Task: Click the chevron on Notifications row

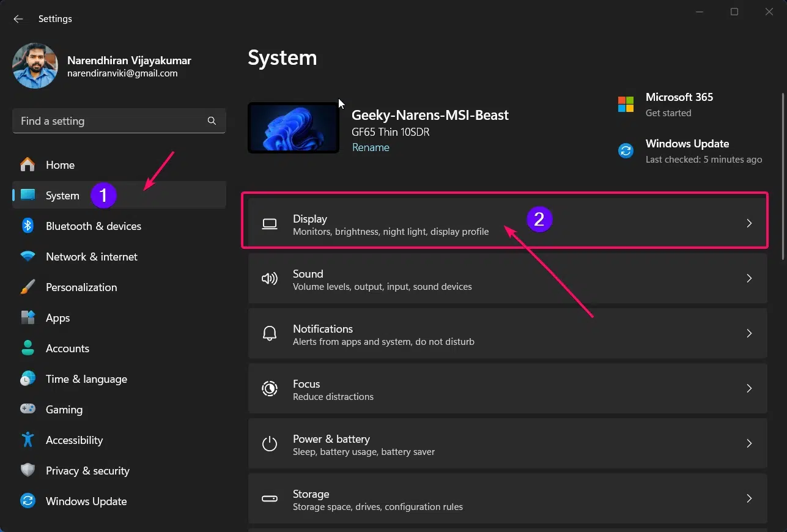Action: coord(749,334)
